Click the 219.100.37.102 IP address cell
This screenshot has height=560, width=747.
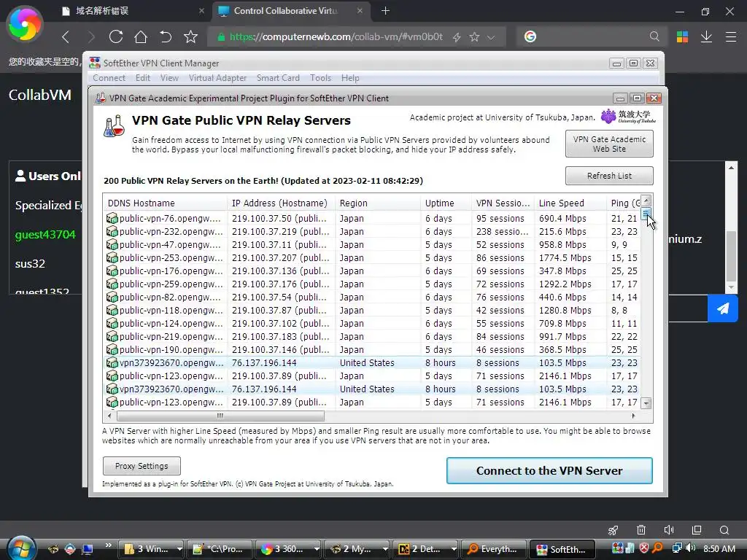[280, 324]
